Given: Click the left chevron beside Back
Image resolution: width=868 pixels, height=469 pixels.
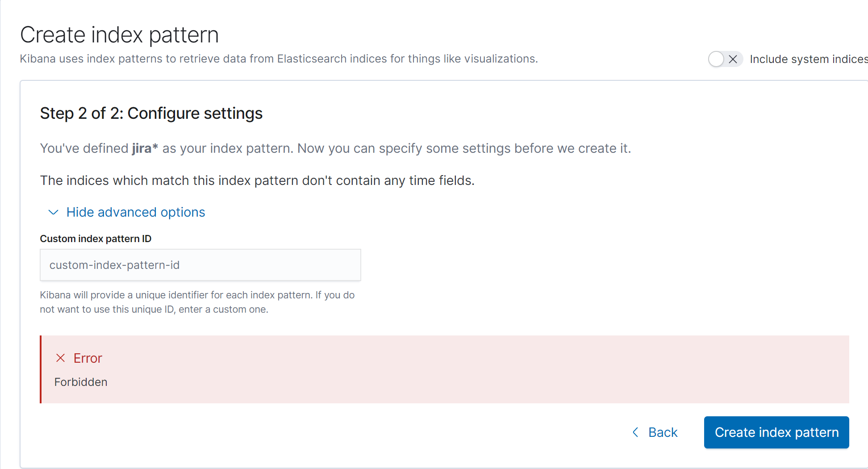Looking at the screenshot, I should tap(635, 432).
